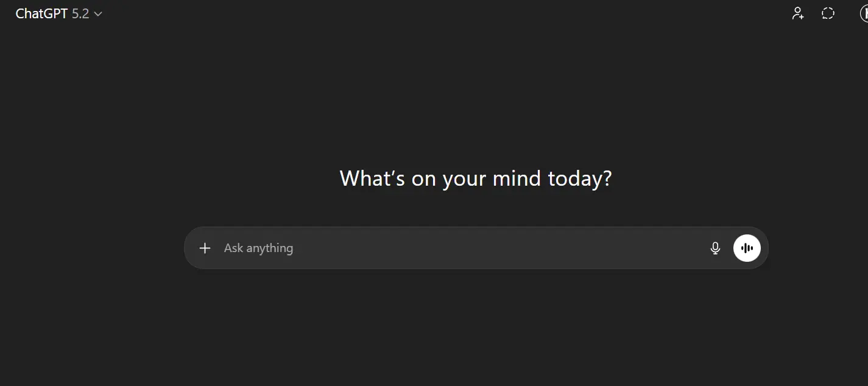Toggle microphone dictation in the prompt bar

715,248
